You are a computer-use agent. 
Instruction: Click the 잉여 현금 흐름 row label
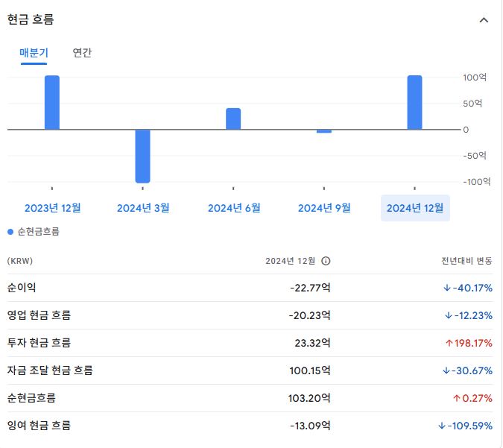click(39, 426)
